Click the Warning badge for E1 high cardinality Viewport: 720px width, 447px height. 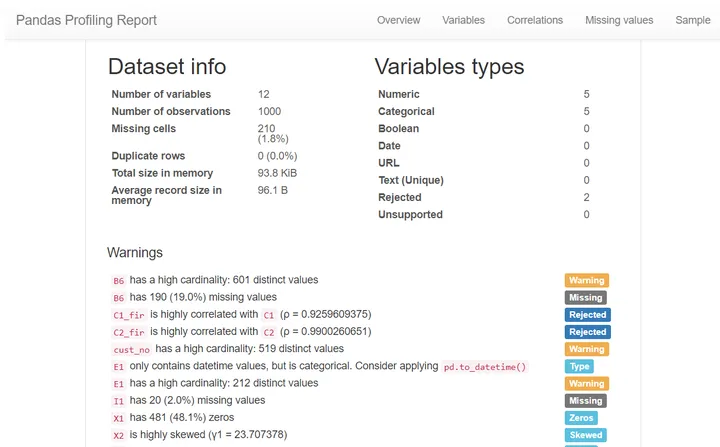(x=586, y=384)
